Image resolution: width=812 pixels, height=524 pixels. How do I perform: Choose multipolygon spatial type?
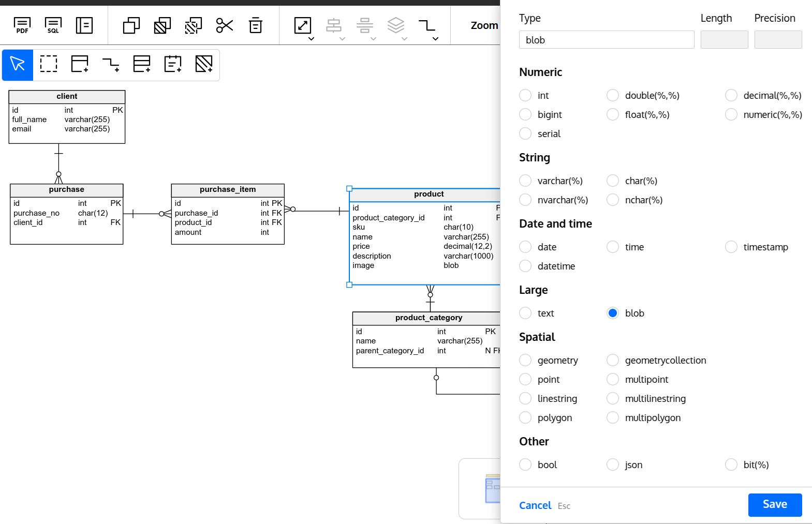tap(613, 417)
